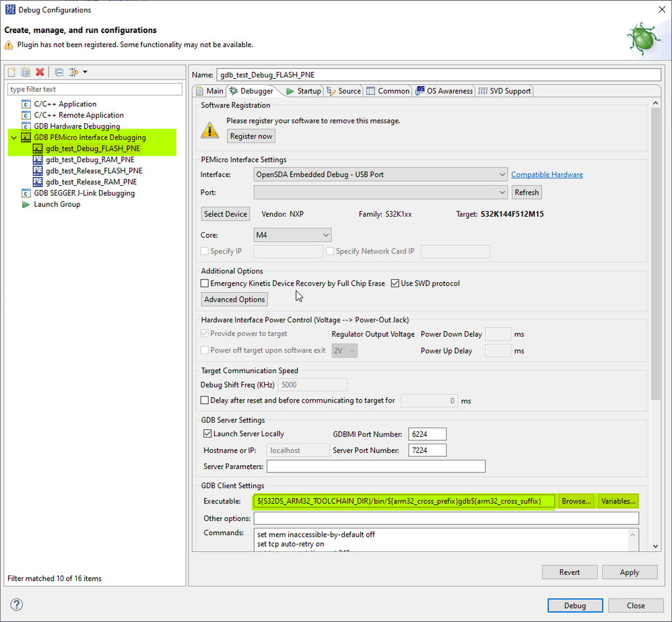Select gdb_test_Release_RAM_PNE configuration
This screenshot has height=622, width=672.
(92, 182)
